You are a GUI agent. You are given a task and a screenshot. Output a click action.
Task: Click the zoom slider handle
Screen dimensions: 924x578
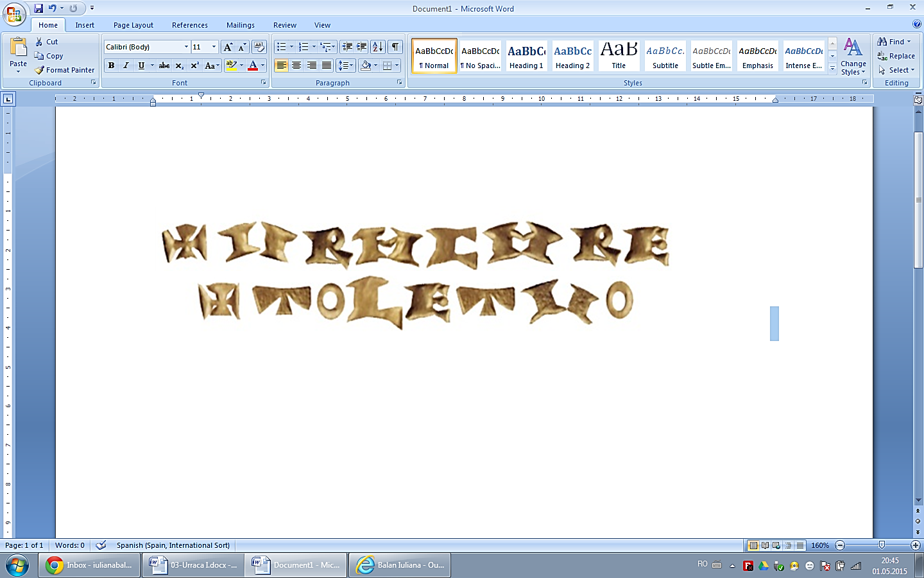(882, 545)
